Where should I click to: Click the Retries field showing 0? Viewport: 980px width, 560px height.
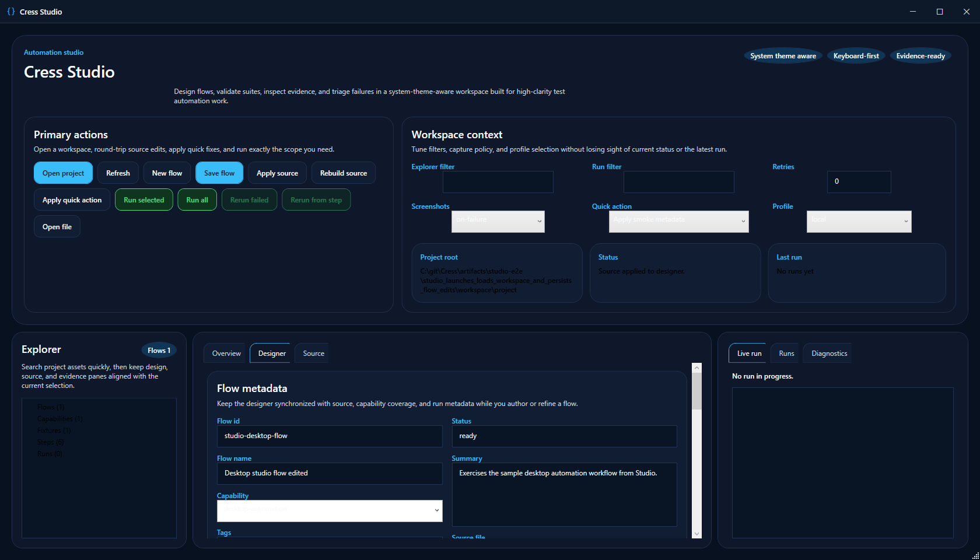pos(859,182)
